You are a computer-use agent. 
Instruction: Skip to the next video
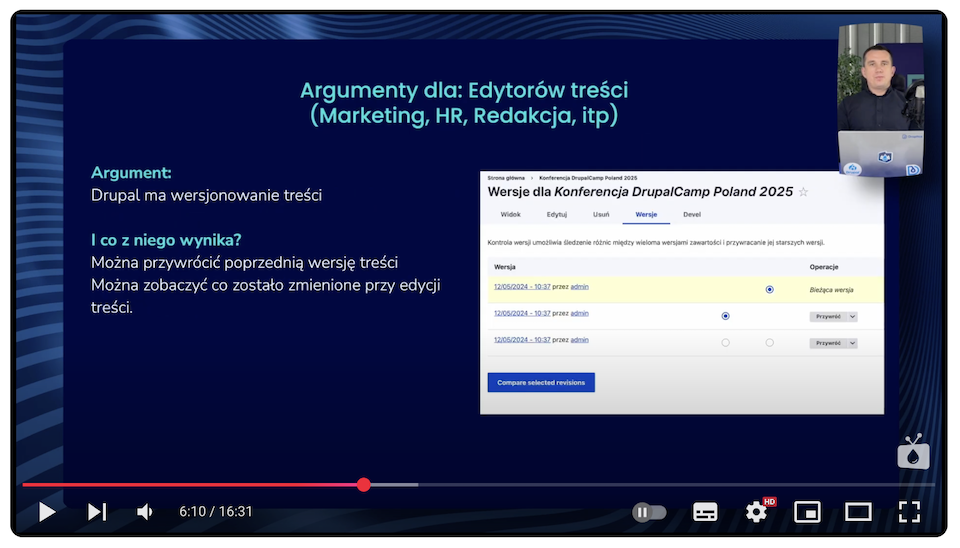[x=97, y=512]
